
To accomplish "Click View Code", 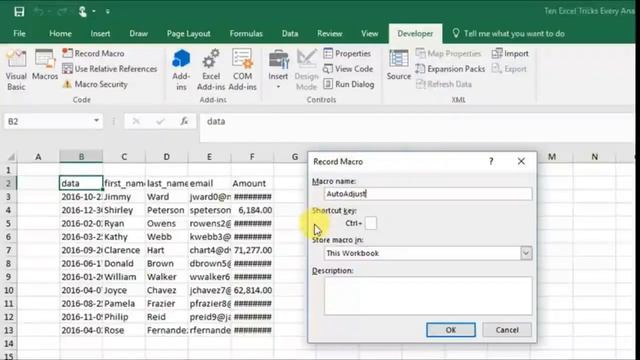I will [348, 69].
